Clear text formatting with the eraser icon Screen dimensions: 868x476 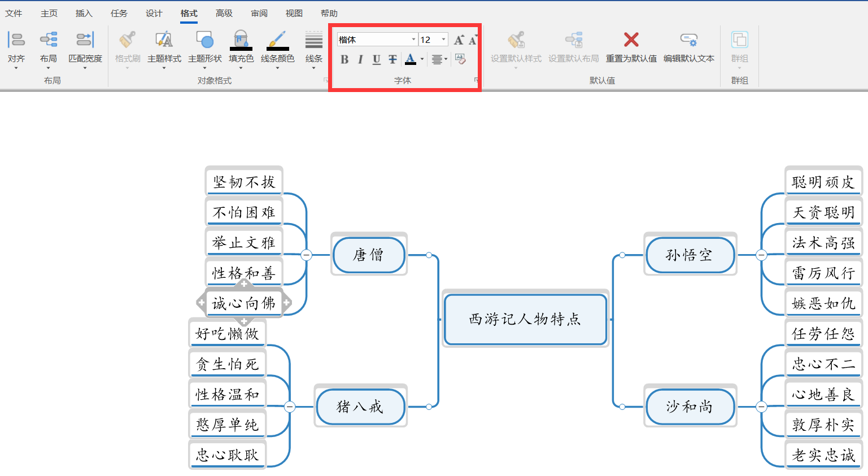point(460,59)
